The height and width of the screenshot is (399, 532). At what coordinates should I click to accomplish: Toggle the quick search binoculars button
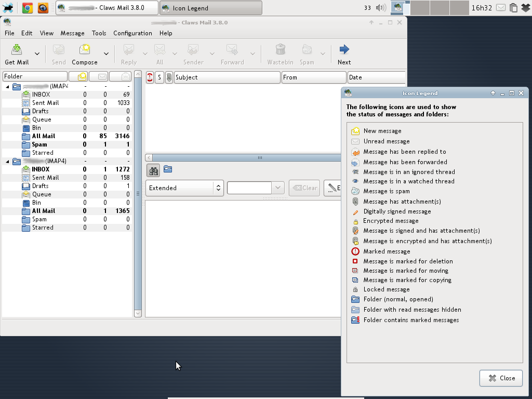(x=153, y=170)
